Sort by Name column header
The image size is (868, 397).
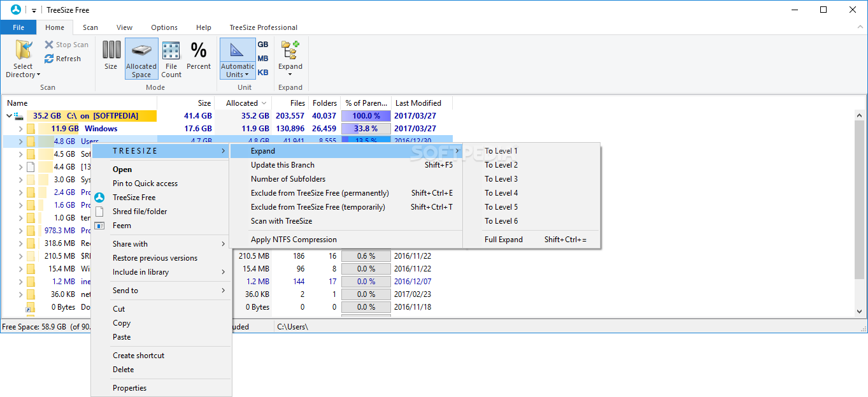(80, 103)
